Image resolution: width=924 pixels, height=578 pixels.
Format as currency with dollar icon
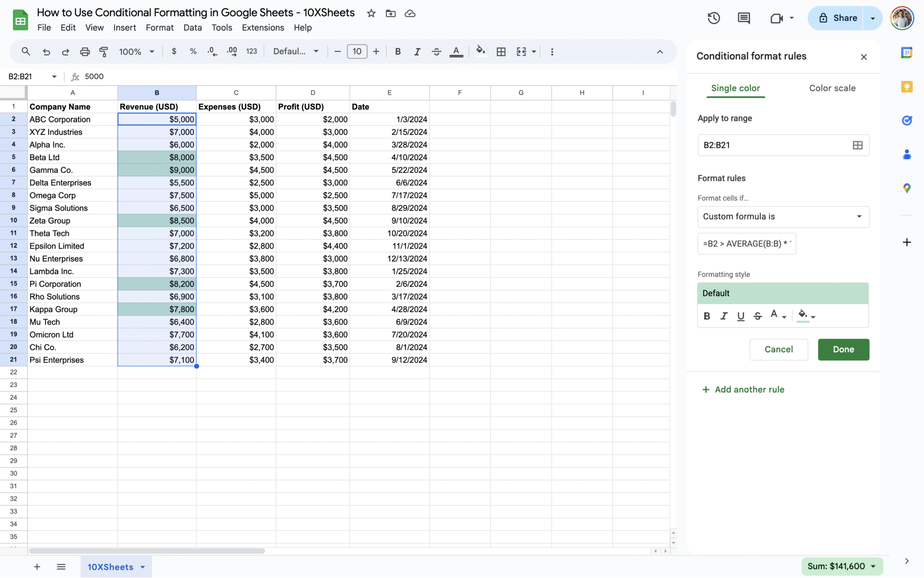point(174,51)
